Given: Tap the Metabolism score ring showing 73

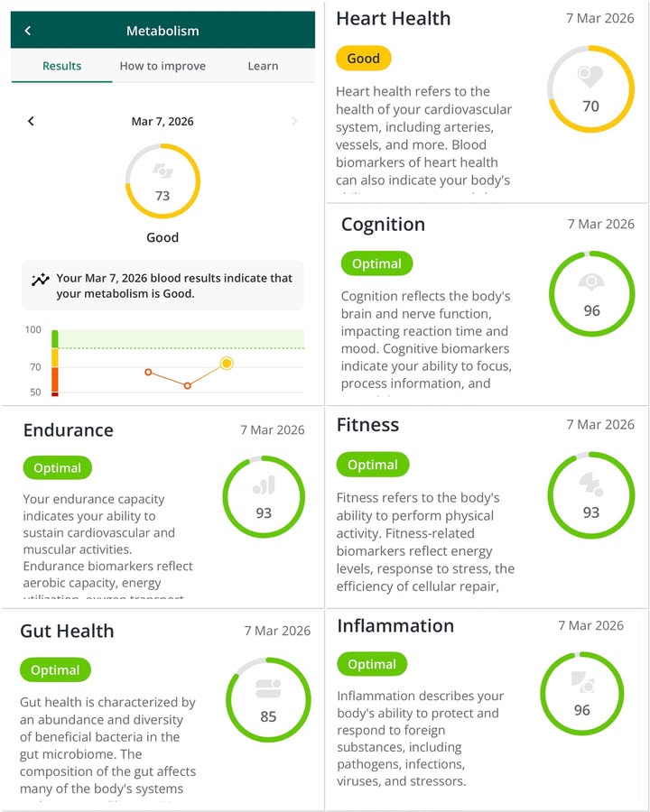Looking at the screenshot, I should [x=162, y=180].
